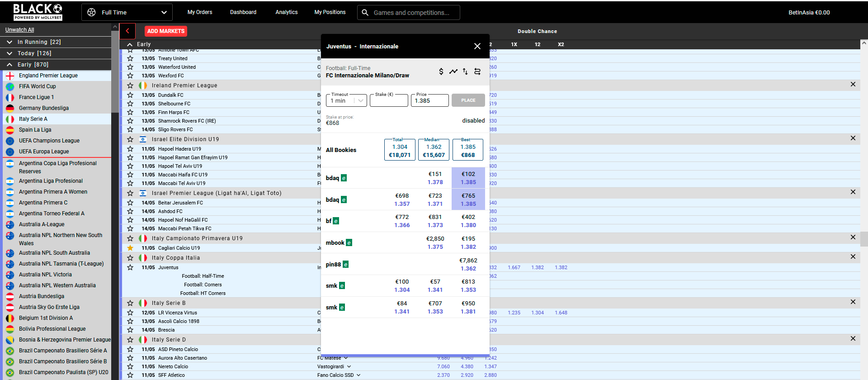
Task: Click the Total 1.304 €18,071 box
Action: tap(400, 150)
